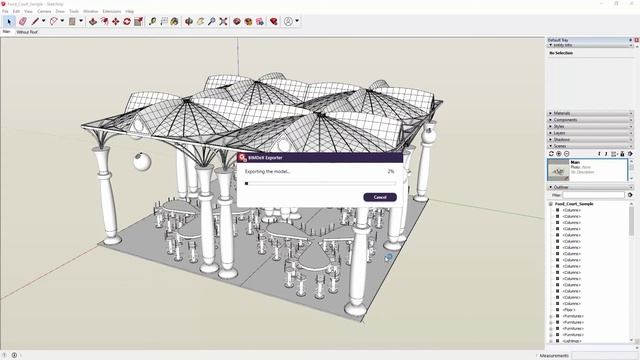Open the File menu
The width and height of the screenshot is (640, 360).
[x=5, y=11]
